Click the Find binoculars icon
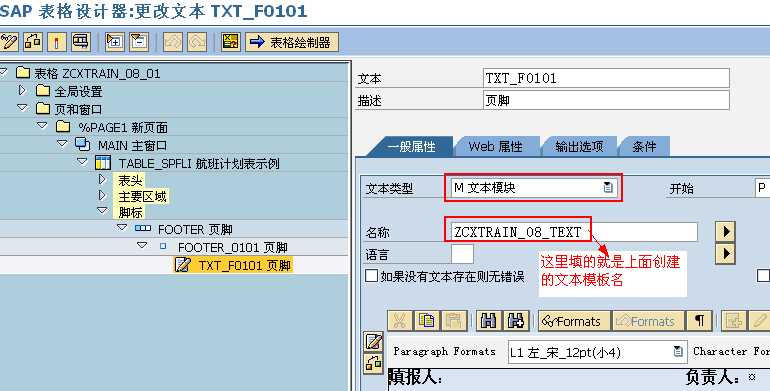The width and height of the screenshot is (770, 391). 489,321
